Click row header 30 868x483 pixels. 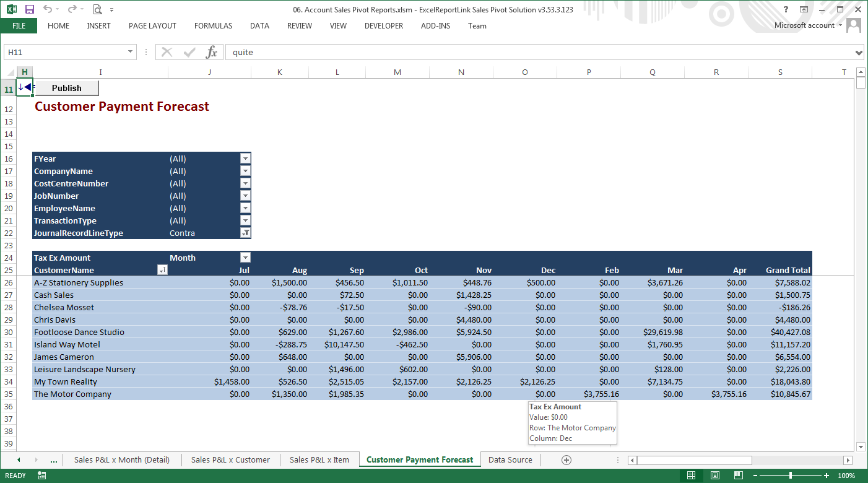[9, 332]
